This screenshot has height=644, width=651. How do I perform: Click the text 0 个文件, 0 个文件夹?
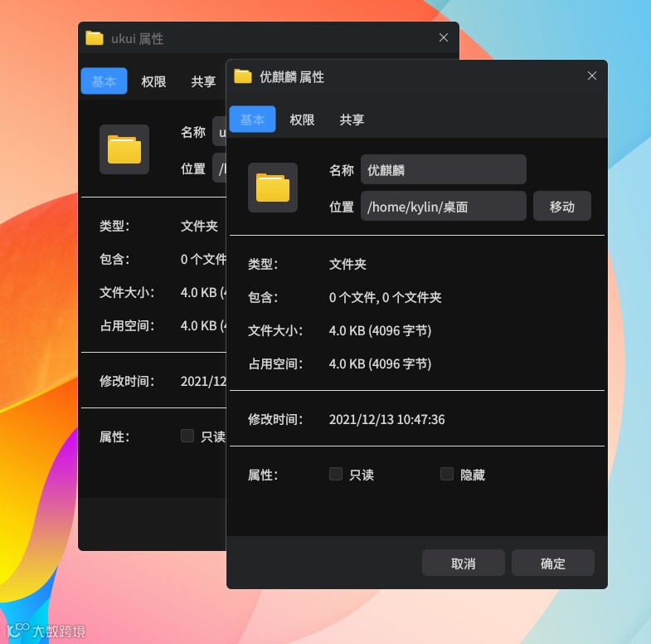pyautogui.click(x=386, y=297)
